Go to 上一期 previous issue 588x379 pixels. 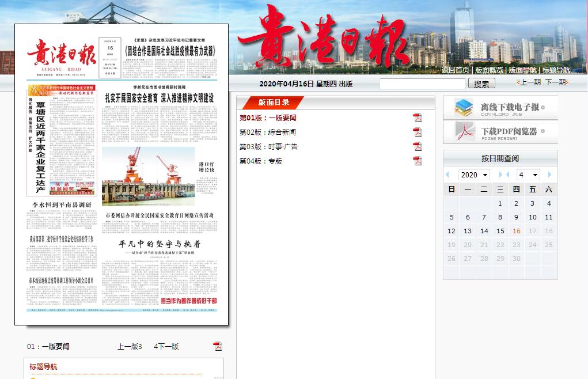point(529,82)
